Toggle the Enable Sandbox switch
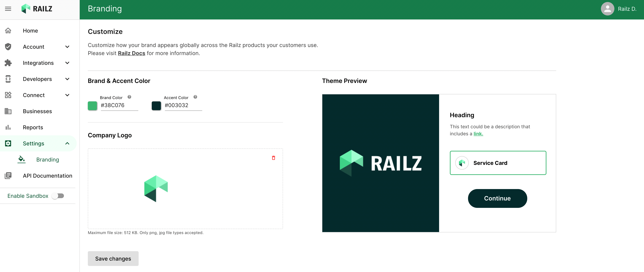Viewport: 644px width, 272px height. (58, 196)
